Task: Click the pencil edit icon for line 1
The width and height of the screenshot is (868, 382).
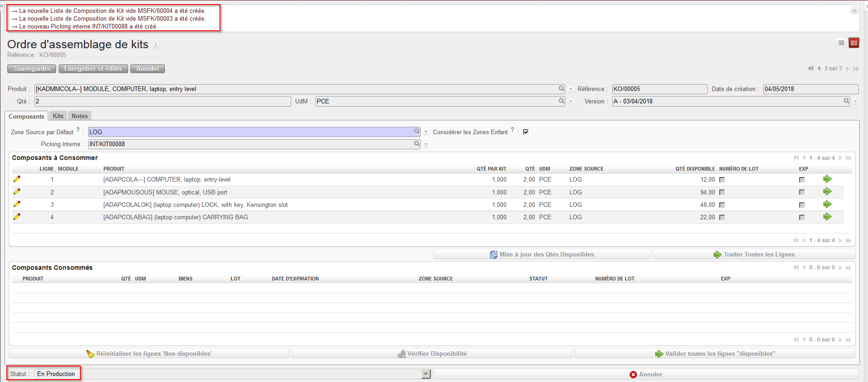Action: [x=17, y=179]
